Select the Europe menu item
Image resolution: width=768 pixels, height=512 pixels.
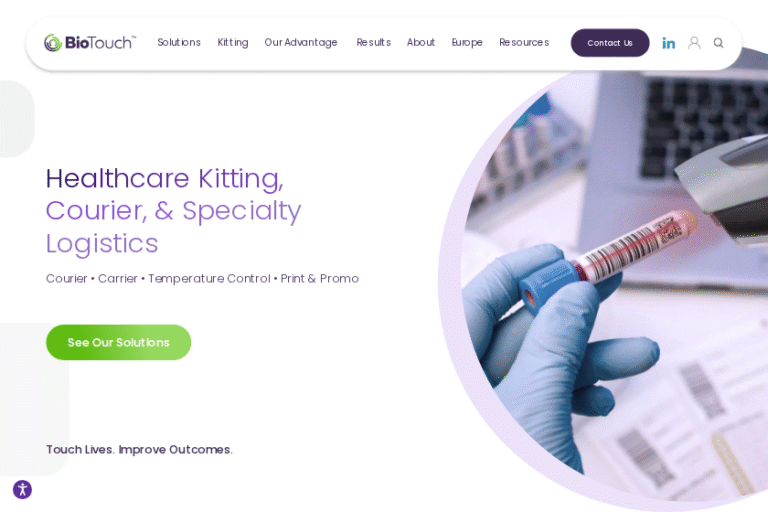tap(467, 43)
